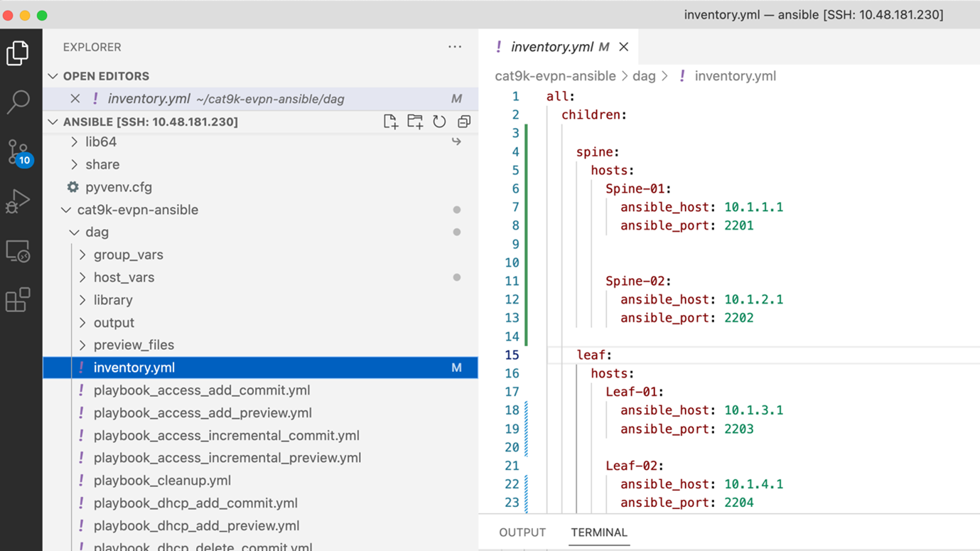Refresh the file explorer
980x551 pixels.
coord(439,122)
